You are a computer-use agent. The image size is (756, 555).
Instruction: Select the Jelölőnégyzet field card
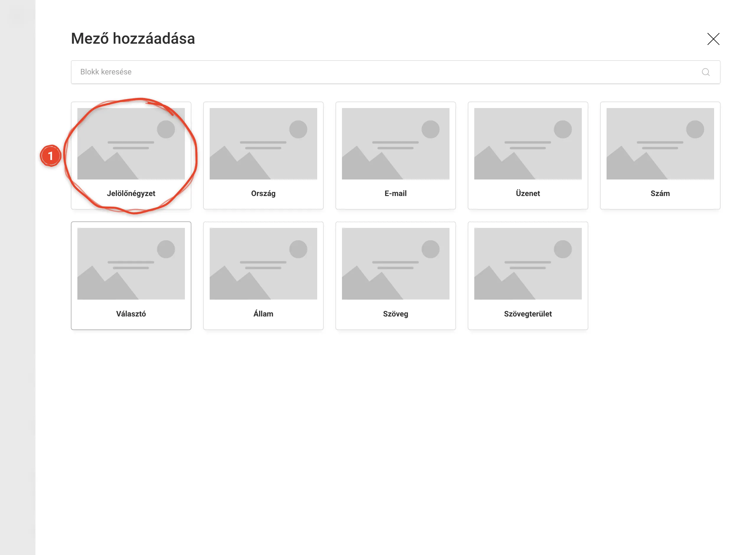point(131,156)
